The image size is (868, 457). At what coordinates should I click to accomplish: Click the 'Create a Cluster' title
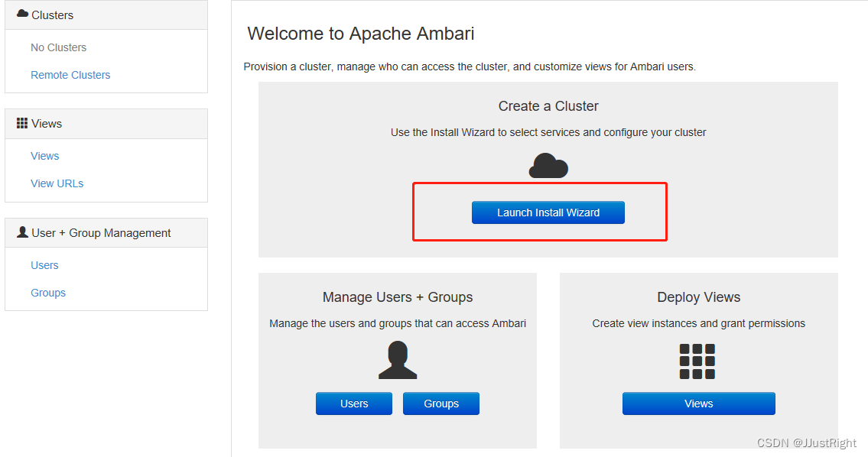[548, 106]
